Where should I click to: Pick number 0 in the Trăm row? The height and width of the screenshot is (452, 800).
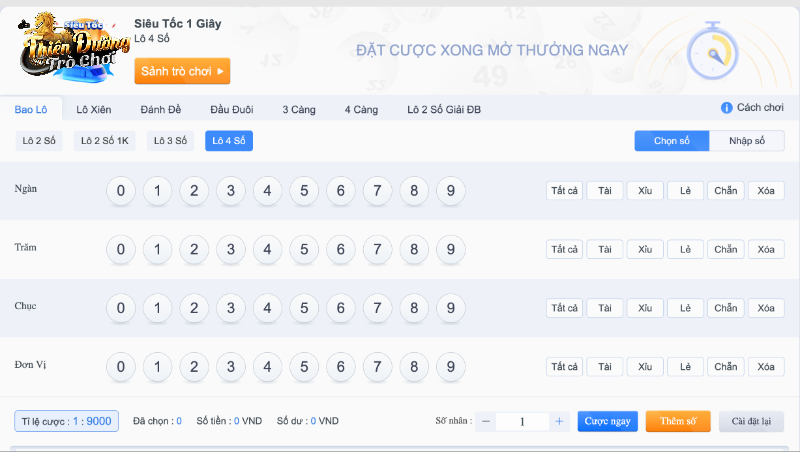click(120, 249)
